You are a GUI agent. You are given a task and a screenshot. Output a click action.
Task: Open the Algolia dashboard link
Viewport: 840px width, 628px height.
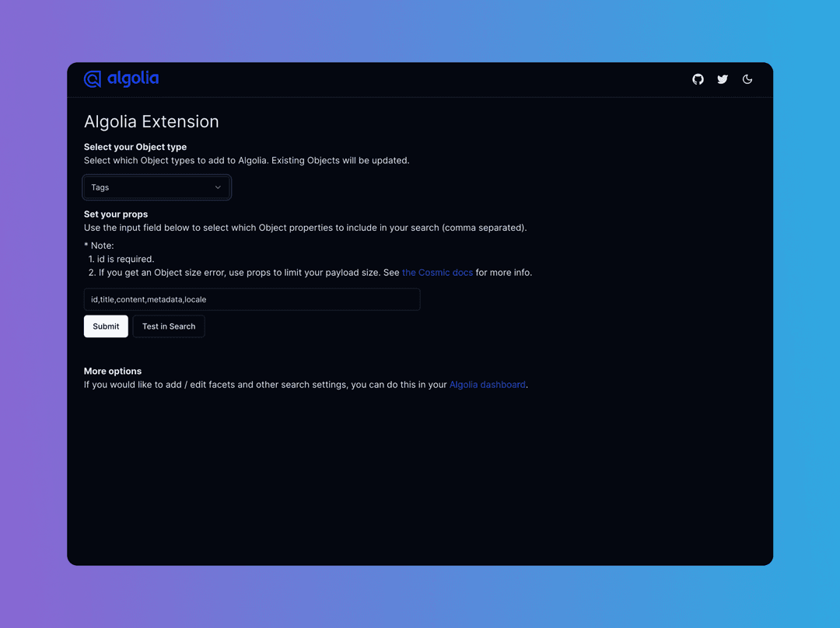tap(487, 385)
